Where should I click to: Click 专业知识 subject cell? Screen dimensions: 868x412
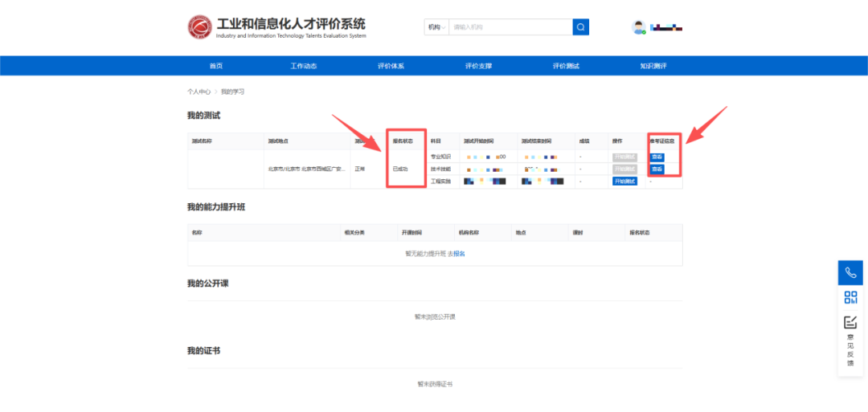click(x=440, y=157)
